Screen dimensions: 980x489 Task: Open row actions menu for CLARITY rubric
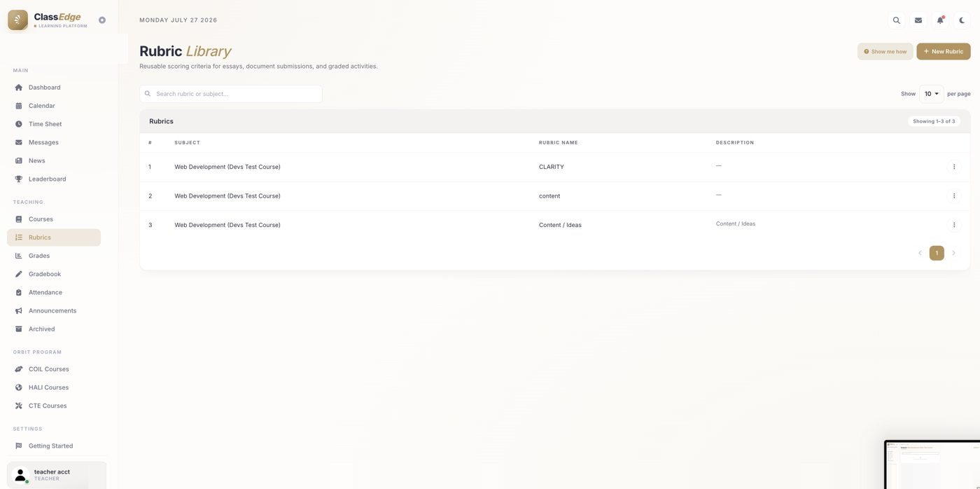[954, 167]
